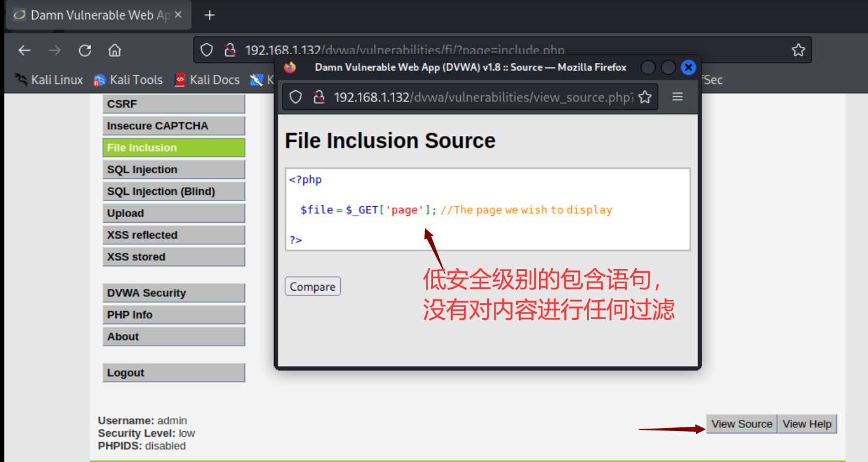Close the Source popup window
Image resolution: width=868 pixels, height=462 pixels.
pyautogui.click(x=689, y=67)
